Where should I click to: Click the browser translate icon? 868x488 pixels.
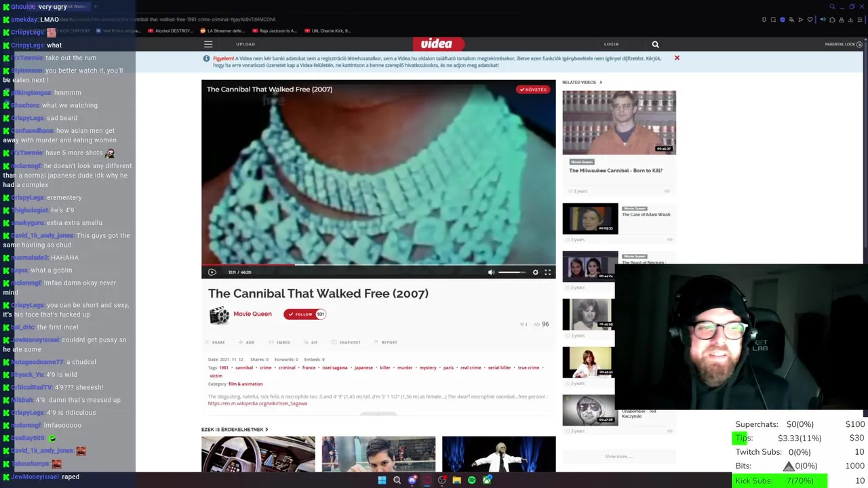point(791,20)
